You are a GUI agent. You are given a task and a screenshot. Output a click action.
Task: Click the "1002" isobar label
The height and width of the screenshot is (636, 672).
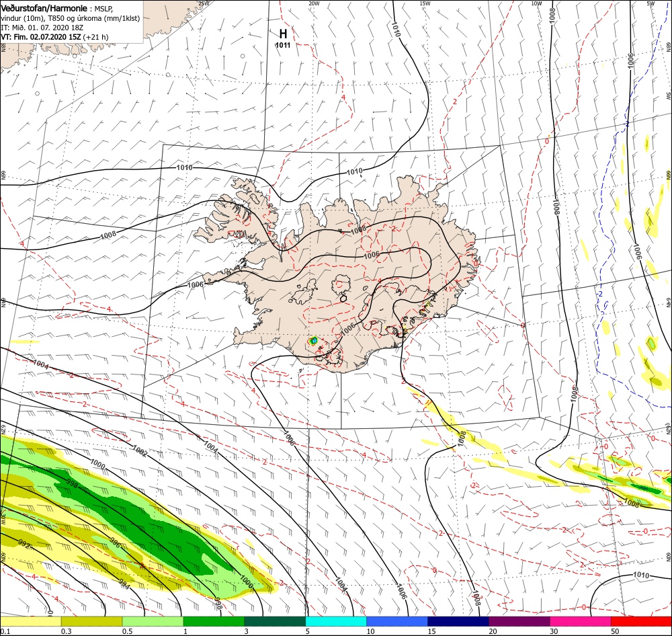[x=140, y=451]
